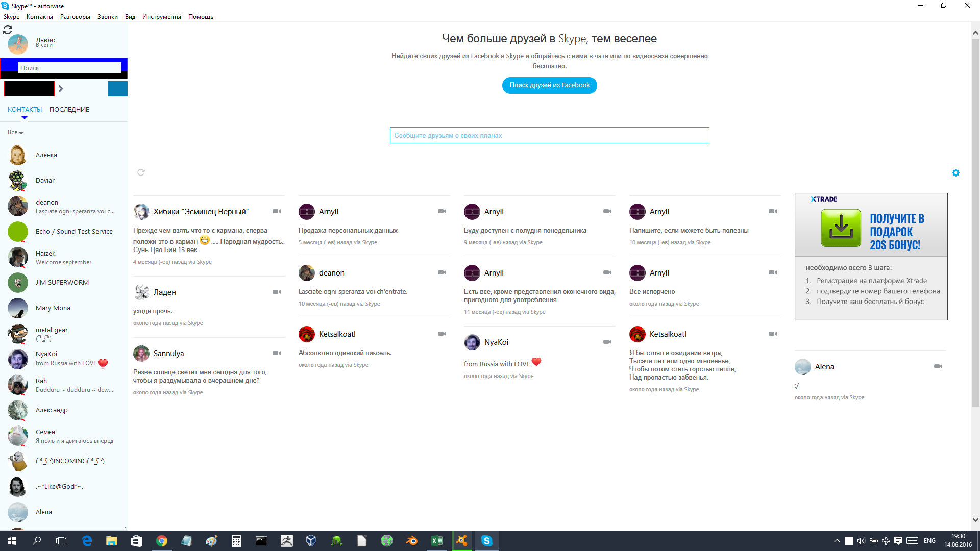Click the chevron arrow beside the black box

tap(61, 89)
